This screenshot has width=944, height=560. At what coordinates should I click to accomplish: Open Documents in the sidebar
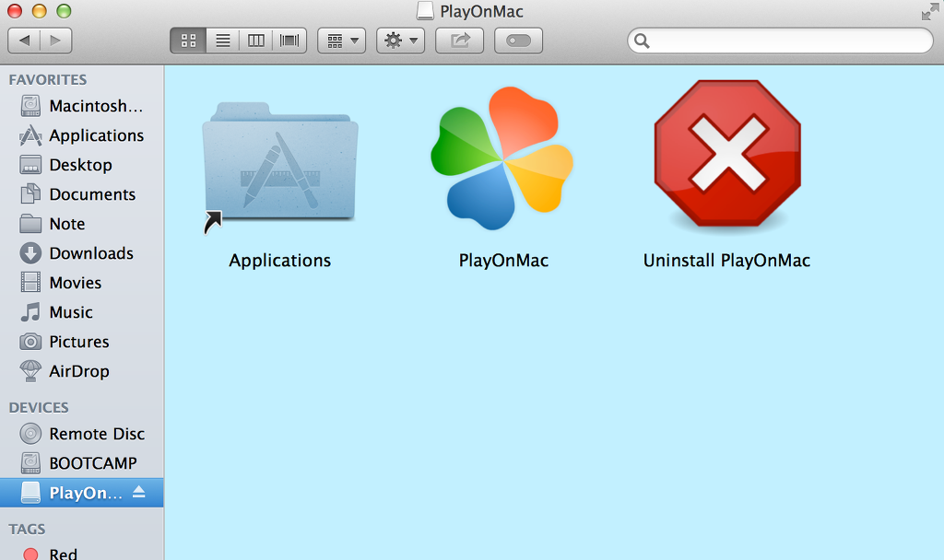82,194
